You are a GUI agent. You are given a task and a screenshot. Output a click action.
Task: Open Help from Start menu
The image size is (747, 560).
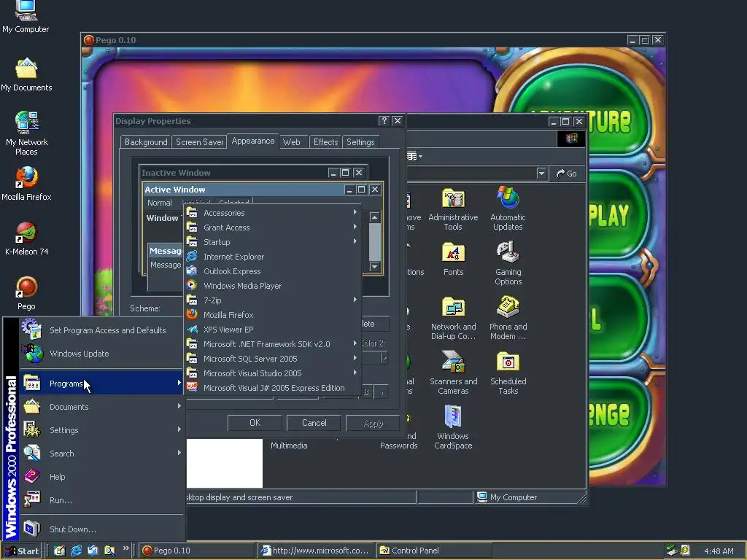pyautogui.click(x=101, y=477)
